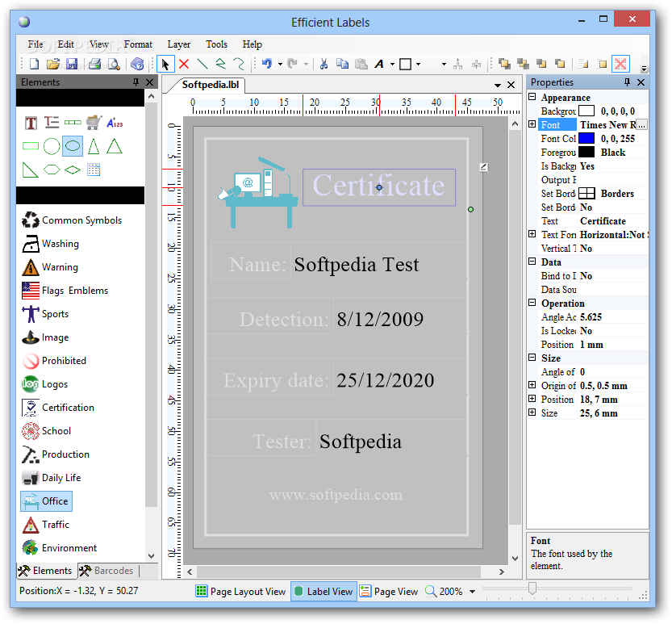Switch to Label View mode
Image resolution: width=672 pixels, height=624 pixels.
[x=323, y=592]
